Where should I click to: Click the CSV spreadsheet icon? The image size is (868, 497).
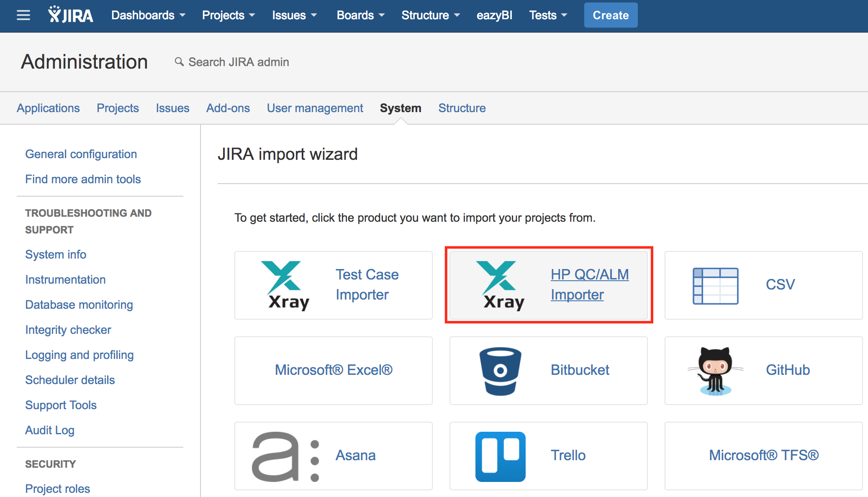pyautogui.click(x=715, y=286)
